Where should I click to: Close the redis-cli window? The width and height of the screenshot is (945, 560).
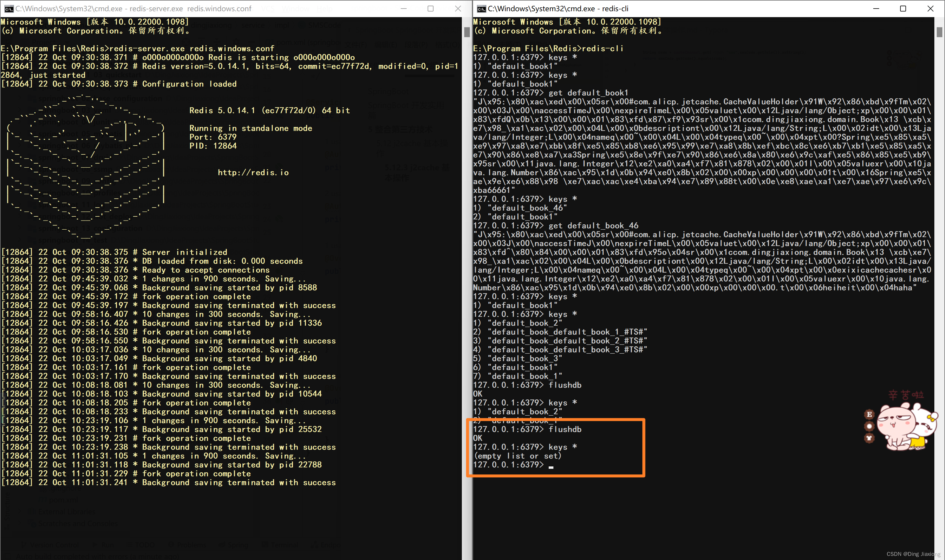[x=930, y=8]
